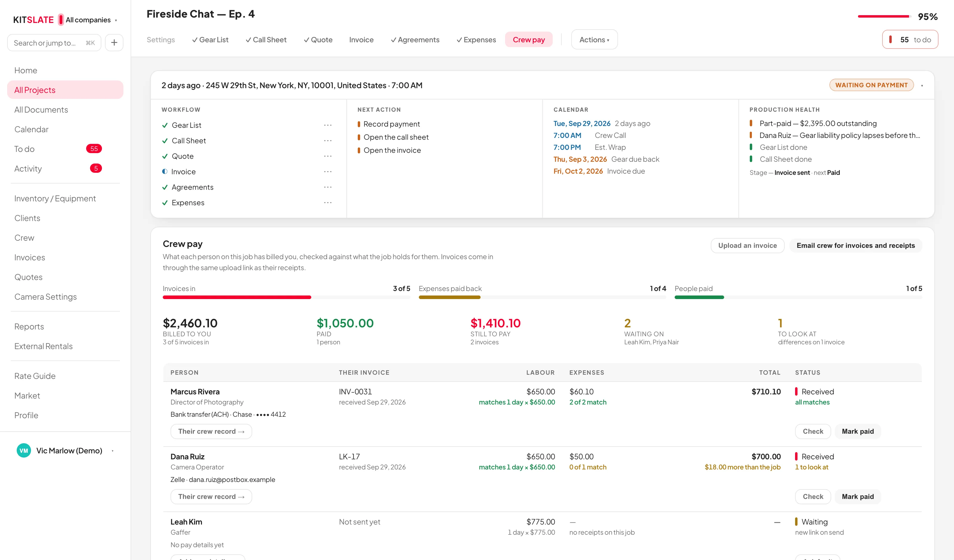Open the Rate Guide sidebar item
This screenshot has width=954, height=560.
35,376
